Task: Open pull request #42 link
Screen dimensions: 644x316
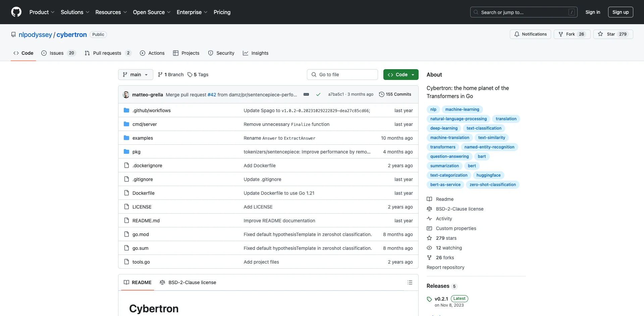Action: pyautogui.click(x=212, y=95)
